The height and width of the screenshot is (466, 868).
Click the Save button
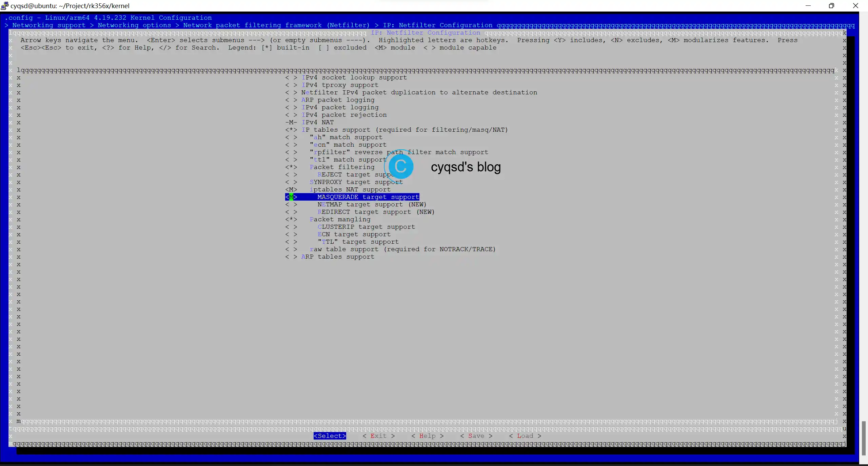pos(476,436)
